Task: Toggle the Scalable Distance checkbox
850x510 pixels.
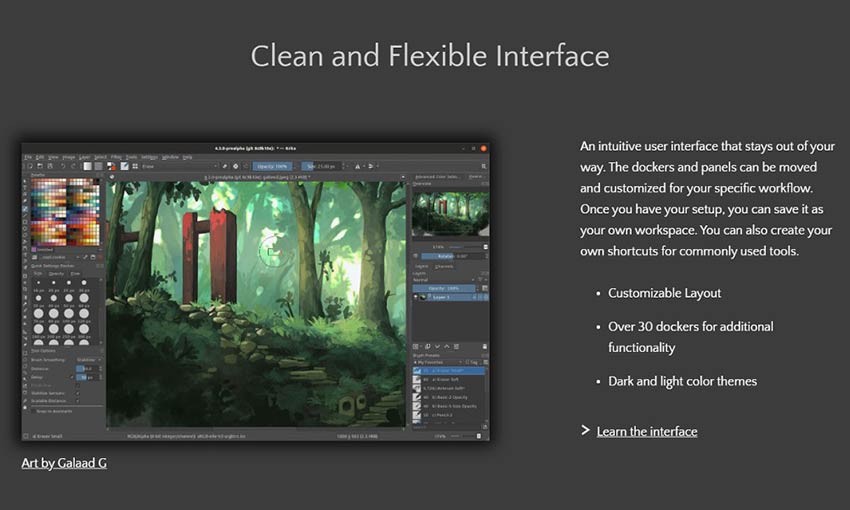Action: [78, 401]
